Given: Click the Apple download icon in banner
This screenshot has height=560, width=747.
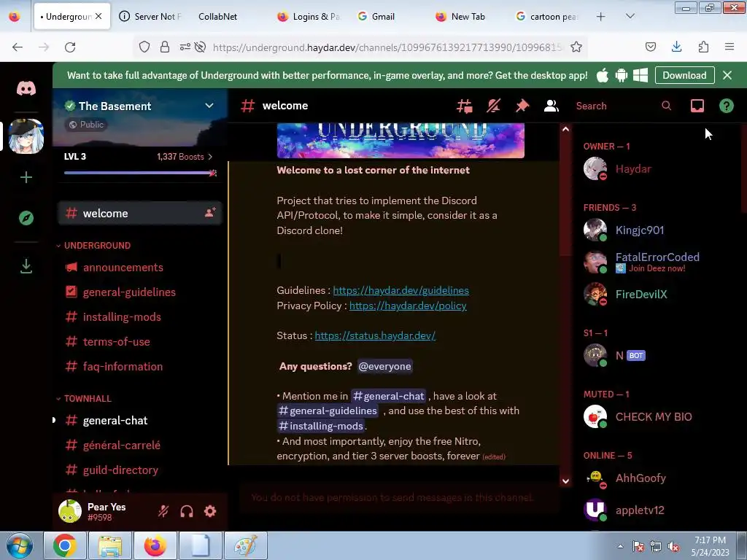Looking at the screenshot, I should click(603, 75).
